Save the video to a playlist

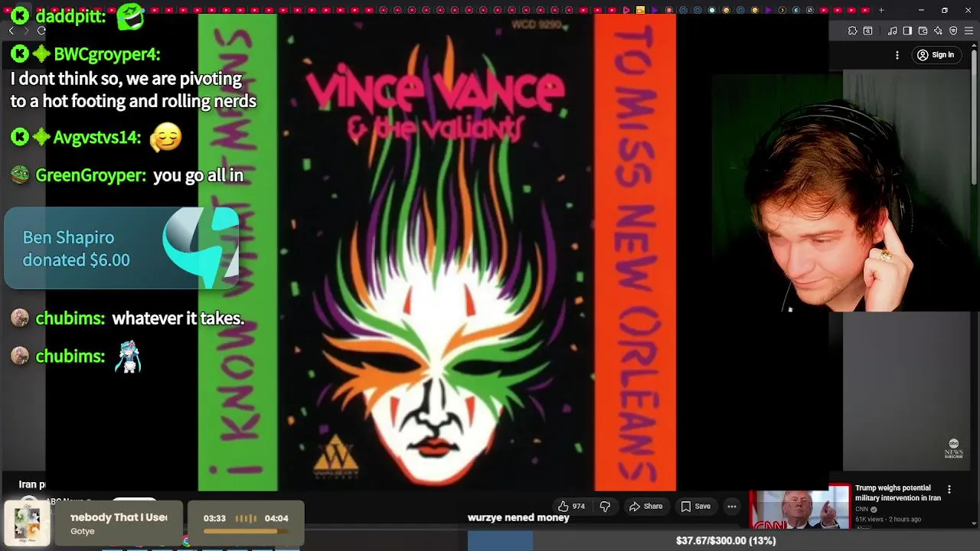click(695, 506)
